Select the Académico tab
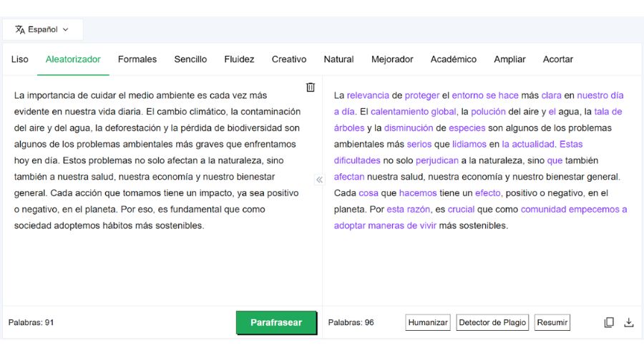The height and width of the screenshot is (358, 644). pyautogui.click(x=453, y=59)
